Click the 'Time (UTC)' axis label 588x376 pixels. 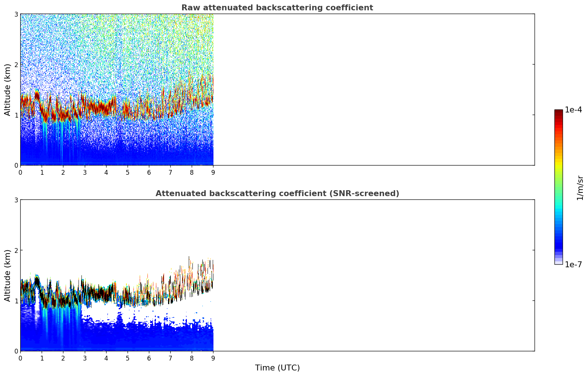[x=277, y=368]
